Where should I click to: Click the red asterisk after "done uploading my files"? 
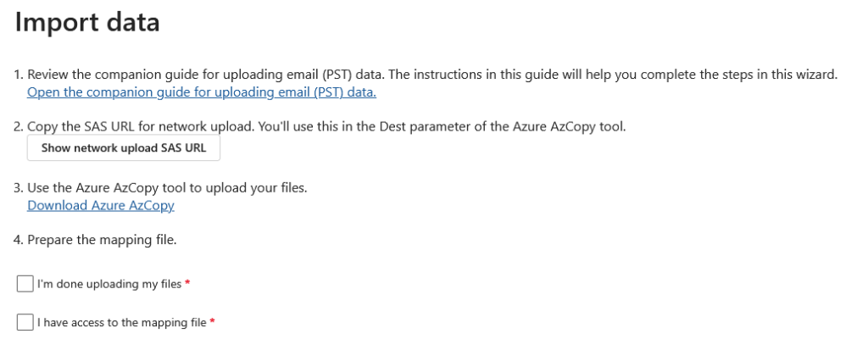tap(186, 284)
